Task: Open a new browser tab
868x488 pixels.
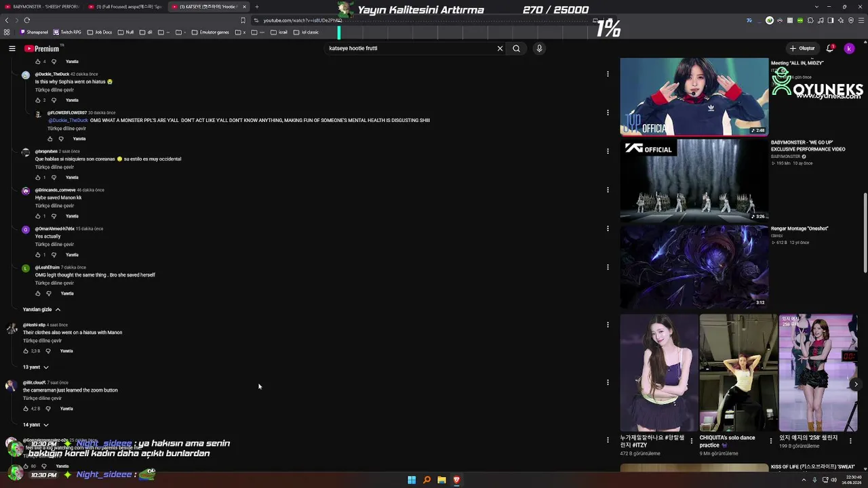Action: click(257, 7)
